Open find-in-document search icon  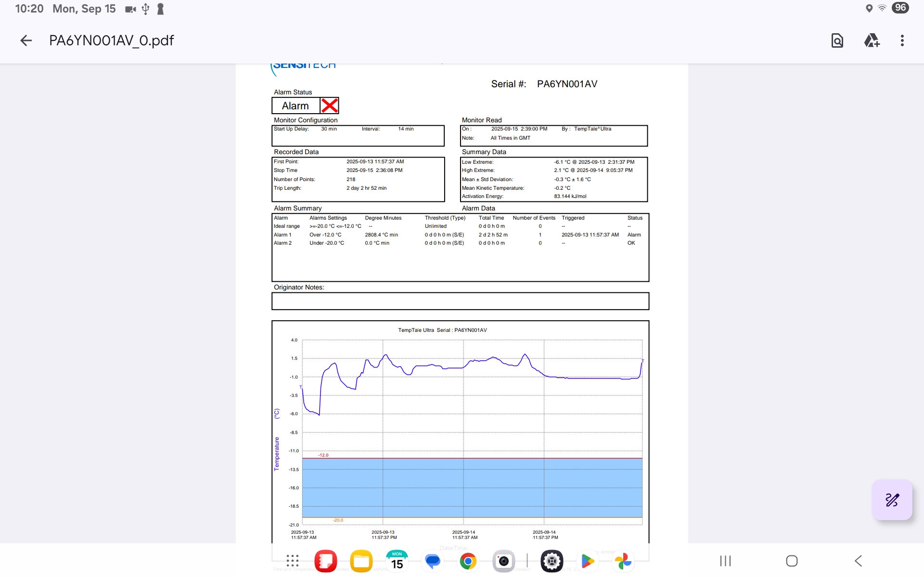[x=837, y=40]
